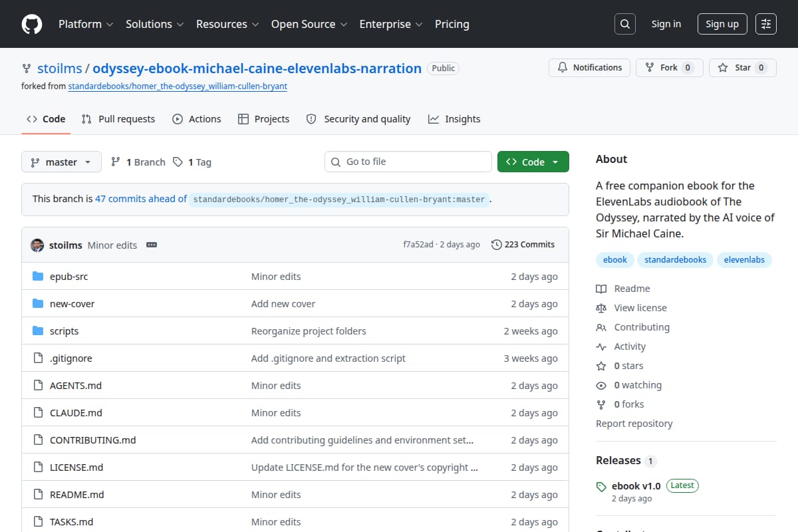Click the license scale icon
The width and height of the screenshot is (798, 532).
[601, 308]
